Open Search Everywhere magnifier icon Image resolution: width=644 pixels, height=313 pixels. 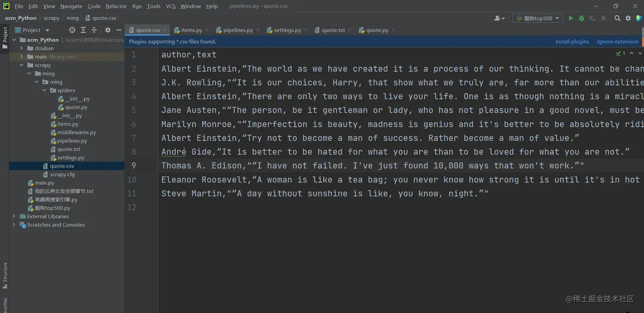(617, 18)
